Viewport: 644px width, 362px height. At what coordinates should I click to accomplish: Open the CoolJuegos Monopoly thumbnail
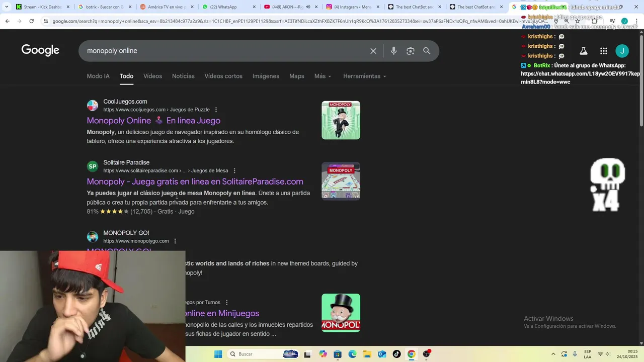[341, 120]
